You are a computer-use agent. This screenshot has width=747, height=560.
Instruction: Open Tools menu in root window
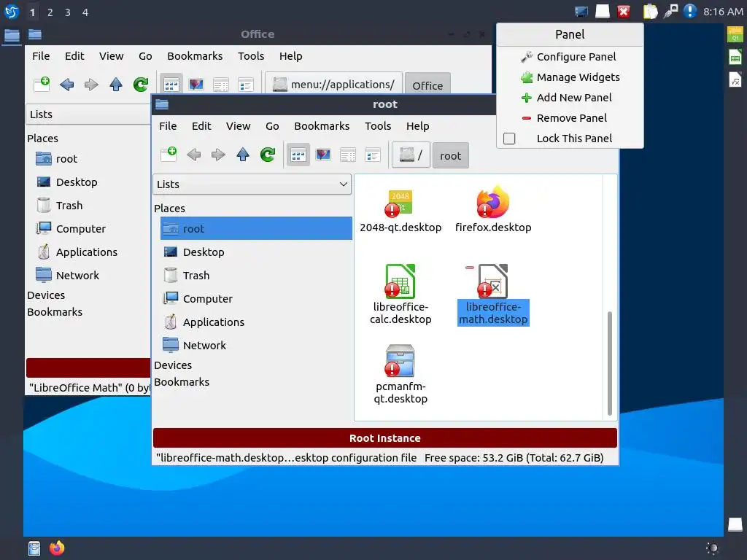click(x=378, y=126)
